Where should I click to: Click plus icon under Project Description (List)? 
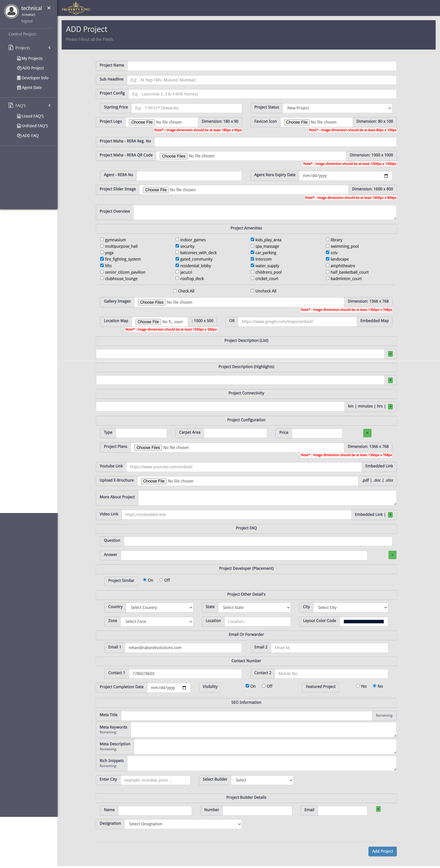coord(390,354)
